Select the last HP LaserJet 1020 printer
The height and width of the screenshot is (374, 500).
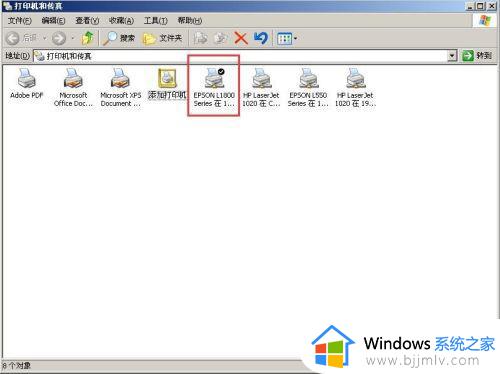[x=355, y=87]
